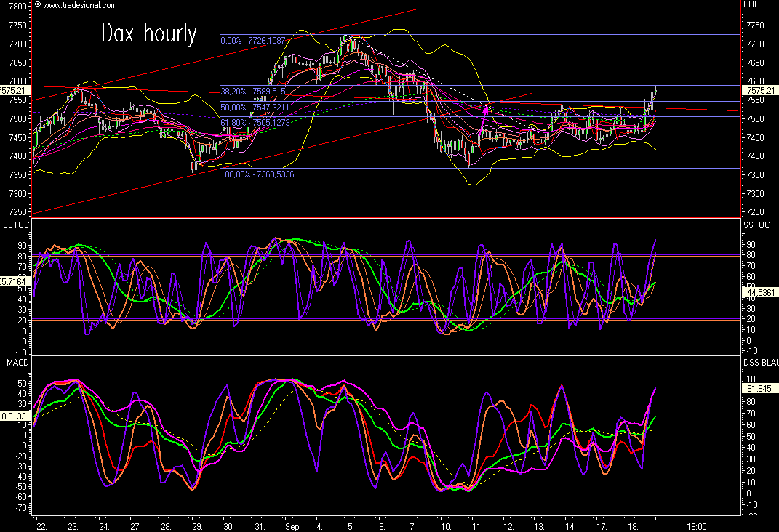Click the 44,5361 stochastic value tag
This screenshot has width=779, height=532.
(x=759, y=292)
